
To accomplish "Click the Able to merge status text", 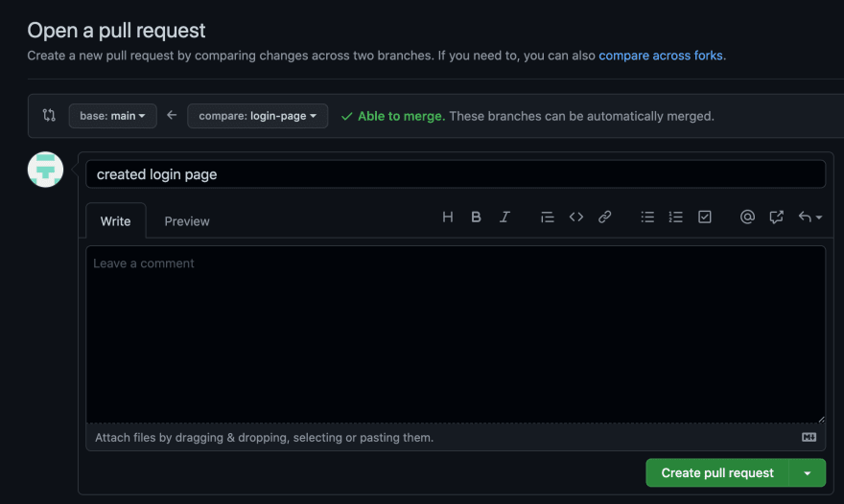I will [401, 116].
